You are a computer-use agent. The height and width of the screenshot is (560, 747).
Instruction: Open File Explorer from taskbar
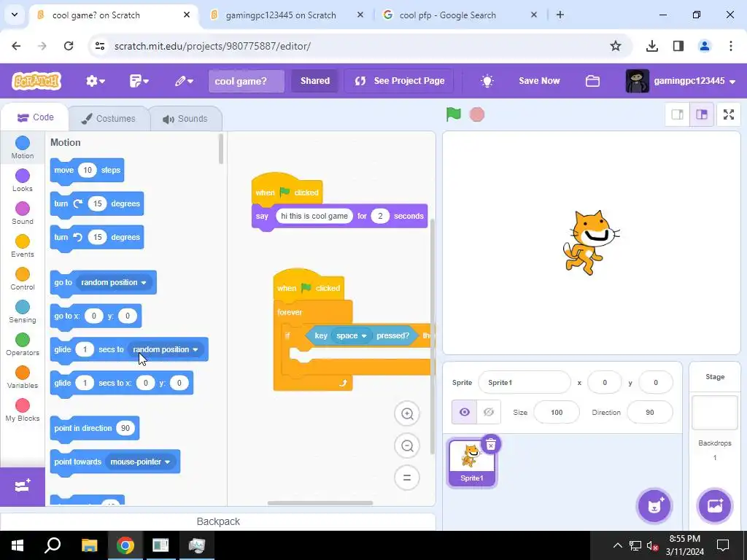point(89,545)
